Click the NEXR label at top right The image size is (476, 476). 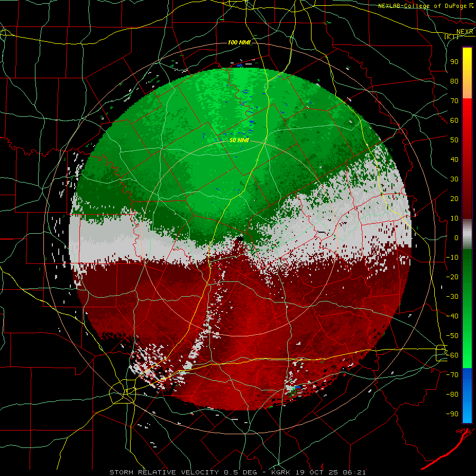point(465,32)
